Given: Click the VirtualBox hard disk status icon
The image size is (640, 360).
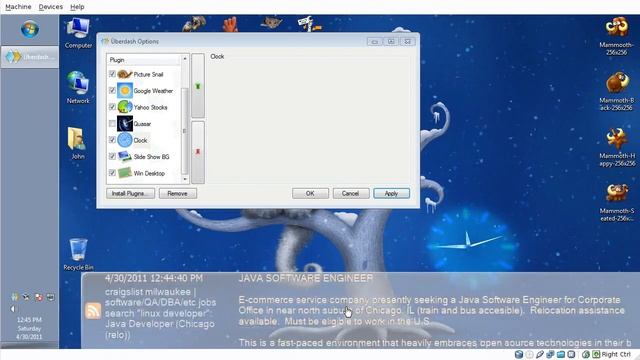Looking at the screenshot, I should pos(519,354).
